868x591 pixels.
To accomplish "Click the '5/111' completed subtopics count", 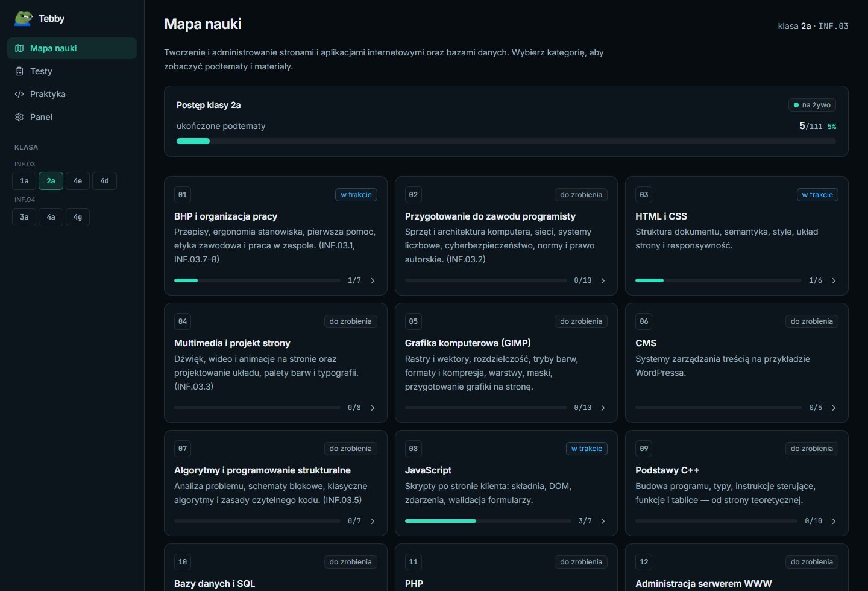I will [x=811, y=126].
